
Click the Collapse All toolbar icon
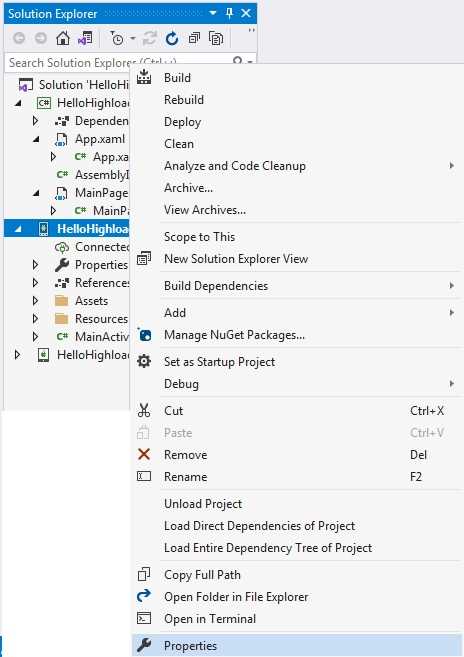pos(194,39)
